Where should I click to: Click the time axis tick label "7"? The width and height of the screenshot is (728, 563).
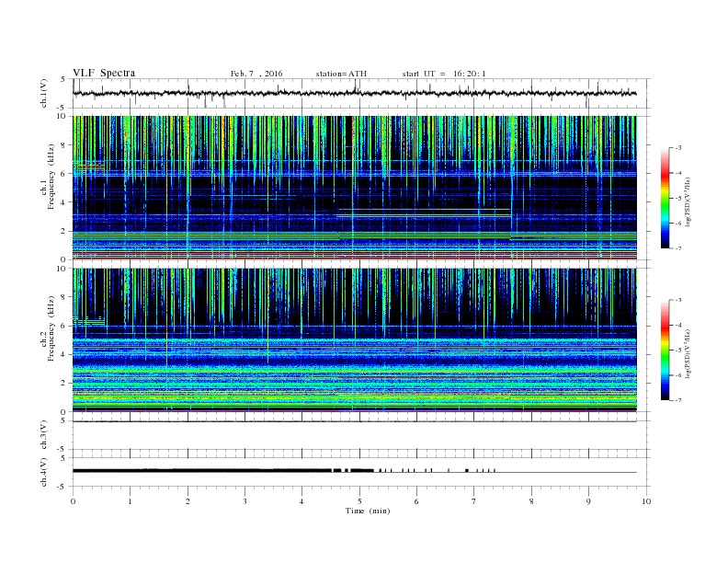click(x=474, y=501)
